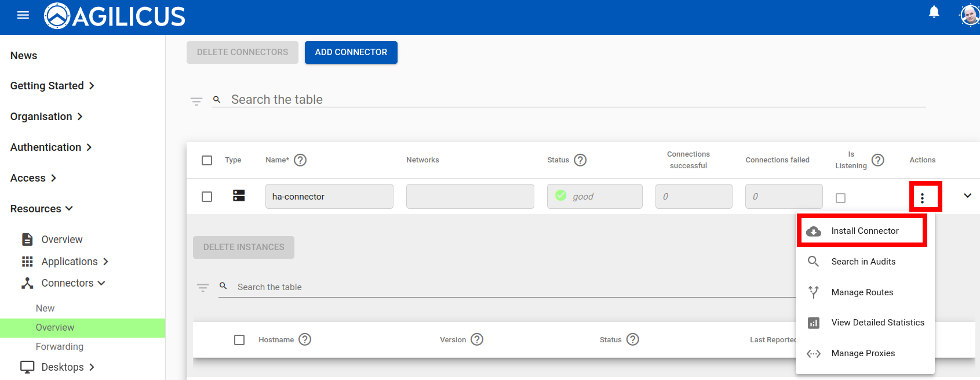This screenshot has height=380, width=980.
Task: Open the hamburger navigation menu
Action: coord(23,15)
